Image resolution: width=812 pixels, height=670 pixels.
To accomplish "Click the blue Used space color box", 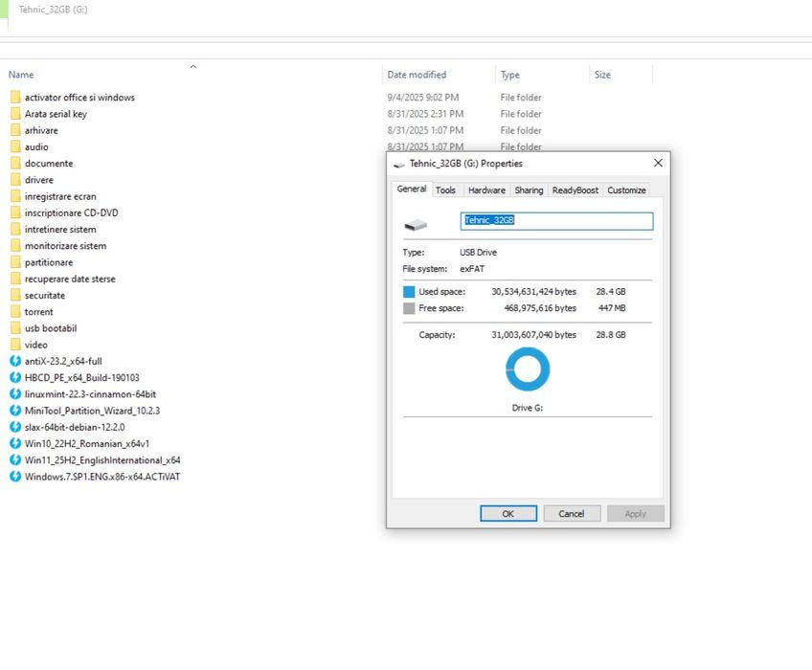I will [x=409, y=292].
